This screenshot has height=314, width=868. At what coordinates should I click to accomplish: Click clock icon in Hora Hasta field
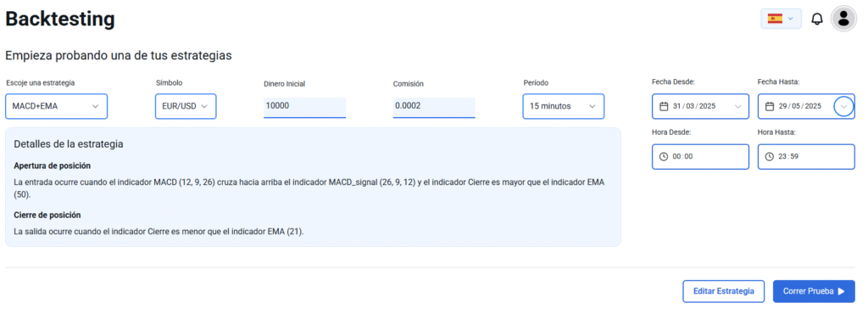pyautogui.click(x=770, y=157)
